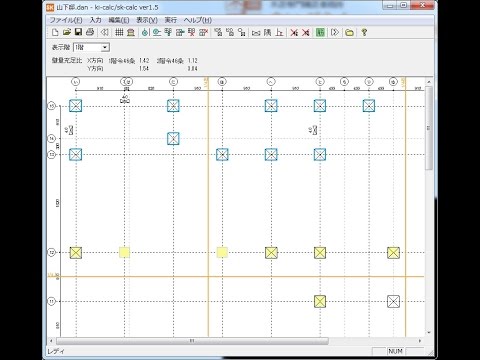The height and width of the screenshot is (360, 480).
Task: Open the 表示(V) menu
Action: 147,20
